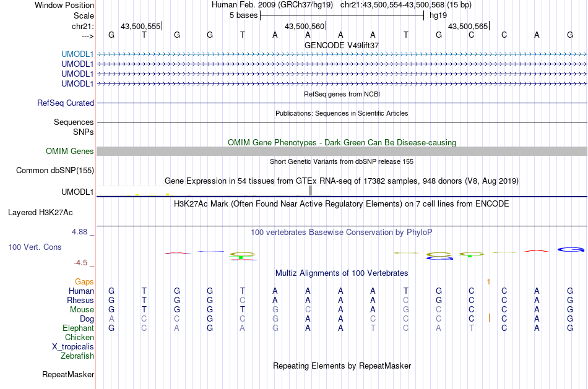
Task: Click the Gaps row label
Action: click(84, 281)
